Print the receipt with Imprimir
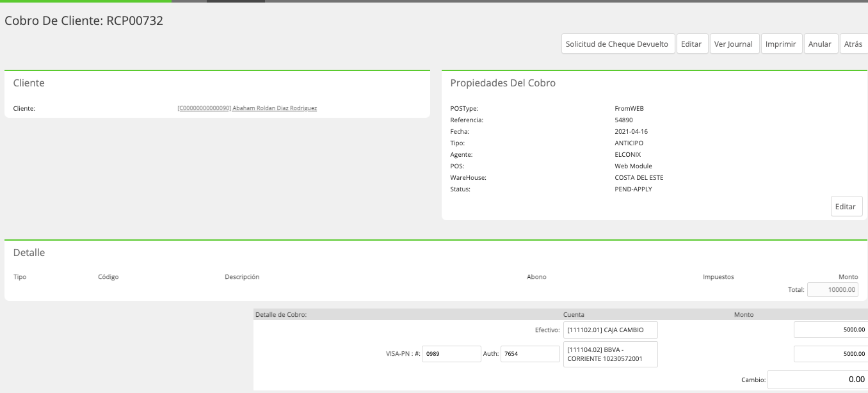 [781, 44]
